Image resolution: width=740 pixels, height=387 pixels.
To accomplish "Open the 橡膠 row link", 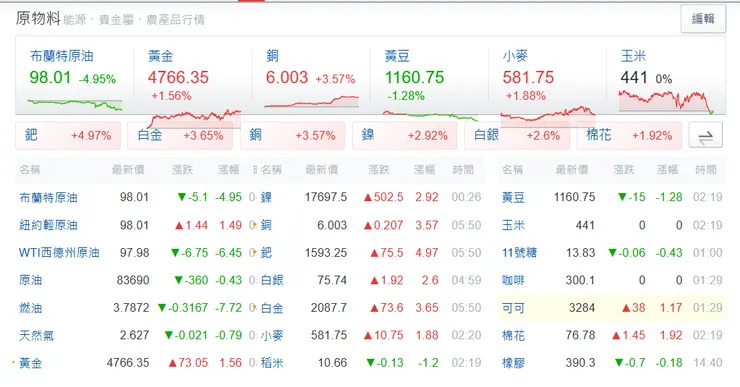I will point(513,363).
